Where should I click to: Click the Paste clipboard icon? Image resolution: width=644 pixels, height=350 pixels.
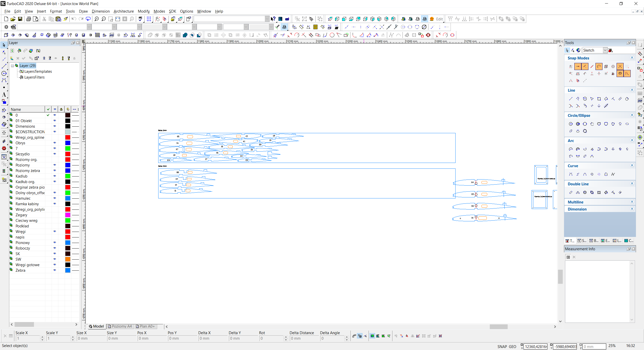click(58, 19)
